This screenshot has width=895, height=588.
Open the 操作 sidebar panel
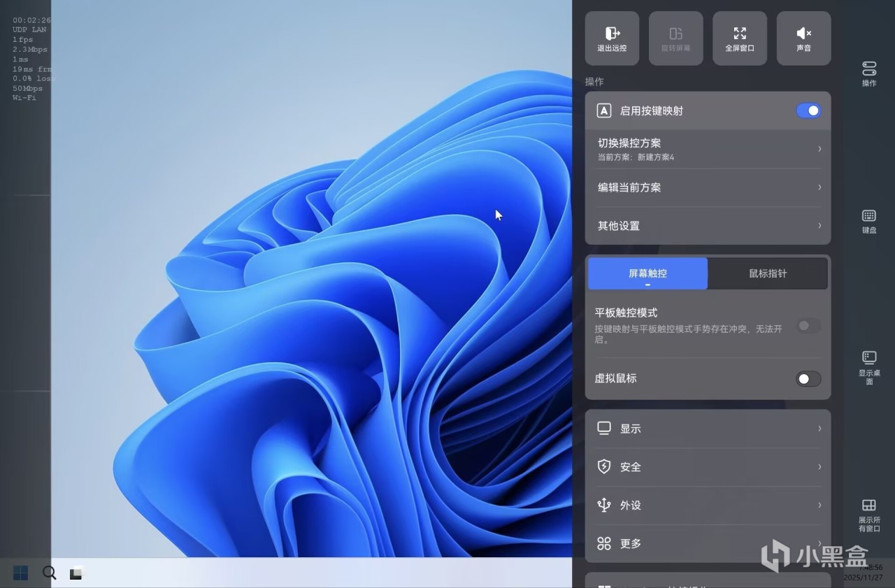pos(869,74)
